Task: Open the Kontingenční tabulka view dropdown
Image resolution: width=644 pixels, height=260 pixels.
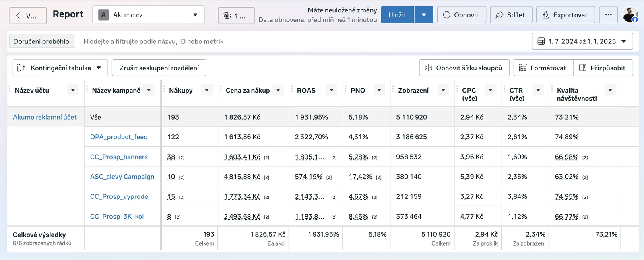Action: (x=60, y=68)
